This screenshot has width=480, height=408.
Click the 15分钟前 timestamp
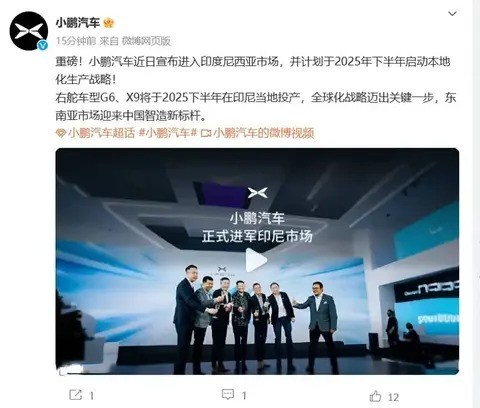[76, 41]
